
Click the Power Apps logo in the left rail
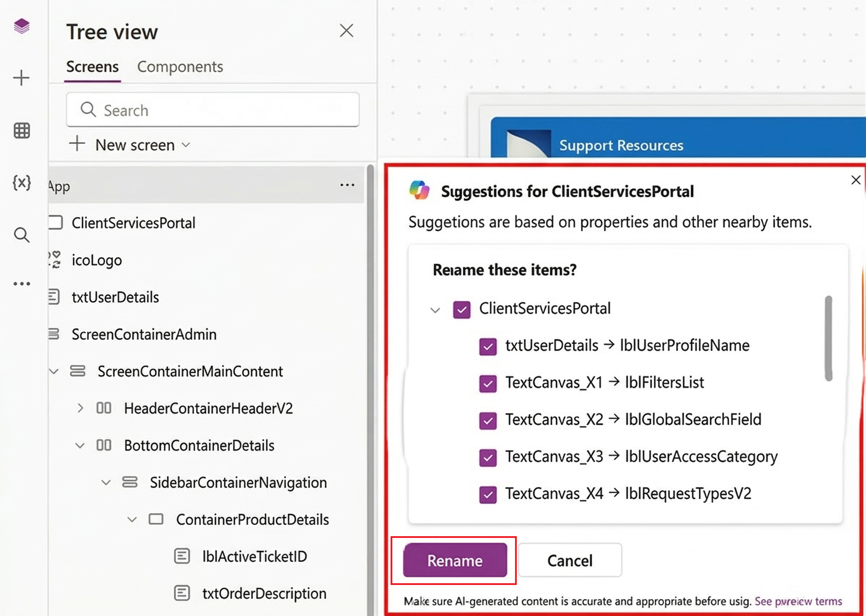(21, 26)
